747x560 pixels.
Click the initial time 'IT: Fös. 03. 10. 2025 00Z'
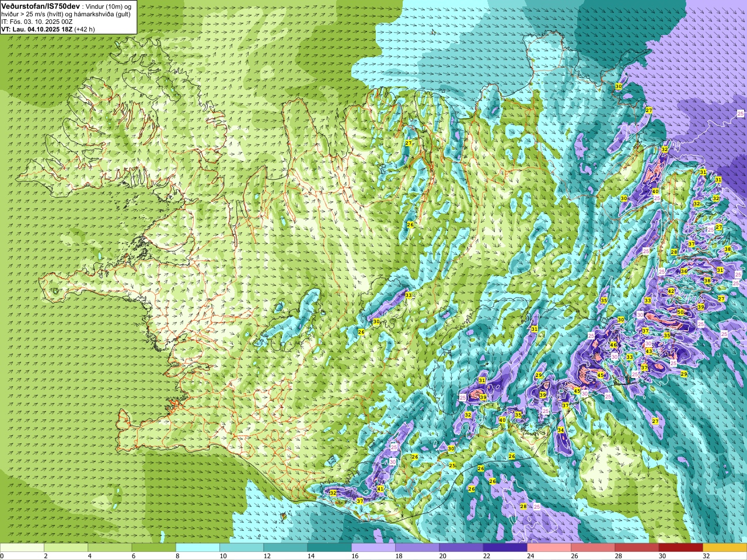coord(37,21)
